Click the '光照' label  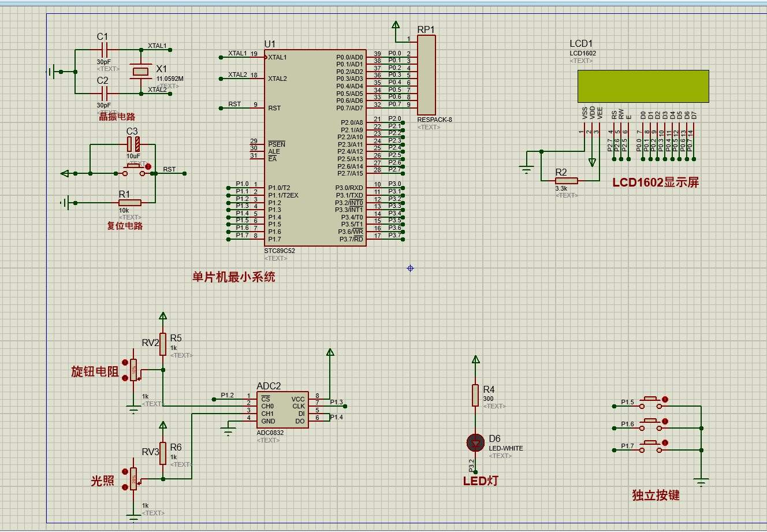click(x=103, y=481)
